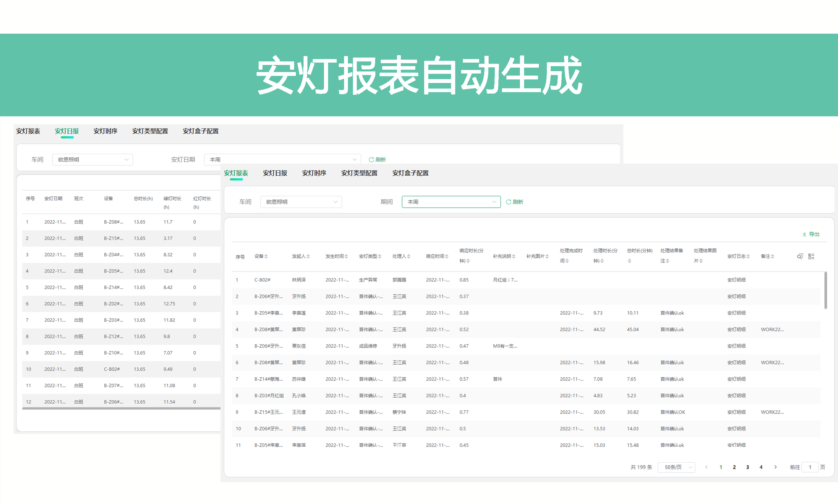Click the export download icon above the table
838x504 pixels.
tap(804, 234)
